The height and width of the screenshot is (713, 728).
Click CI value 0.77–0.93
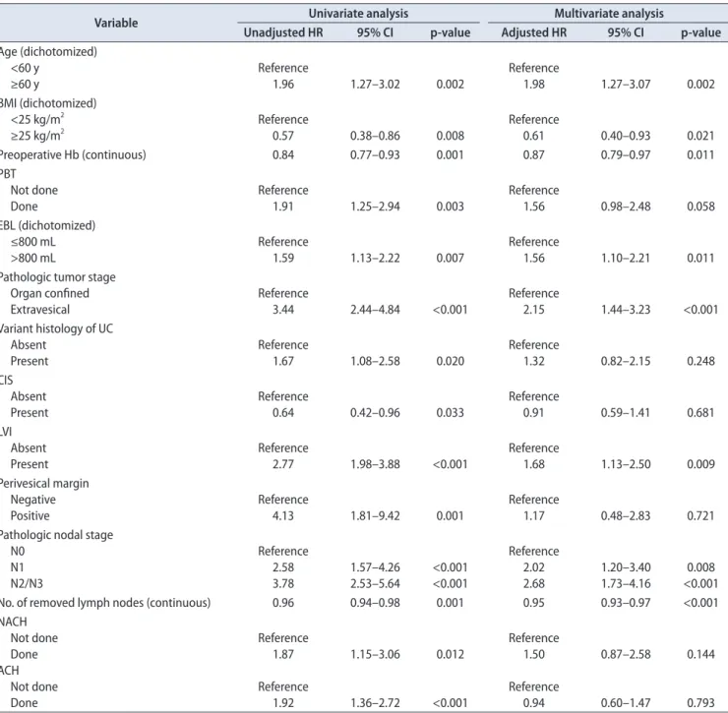(x=375, y=155)
